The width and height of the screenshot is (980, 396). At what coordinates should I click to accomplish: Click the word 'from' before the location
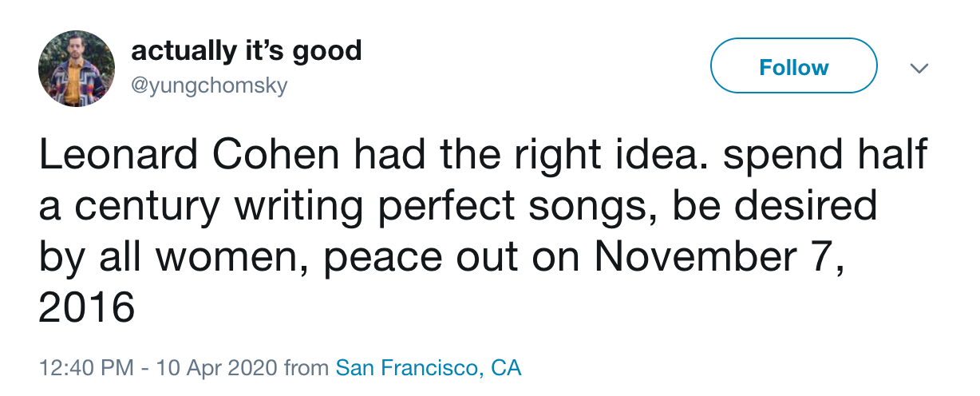tap(306, 368)
